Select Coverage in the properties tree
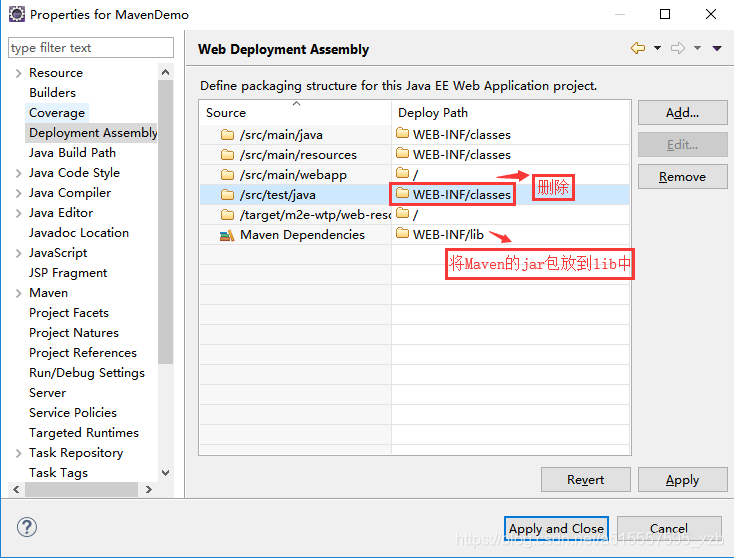The width and height of the screenshot is (734, 558). point(57,113)
